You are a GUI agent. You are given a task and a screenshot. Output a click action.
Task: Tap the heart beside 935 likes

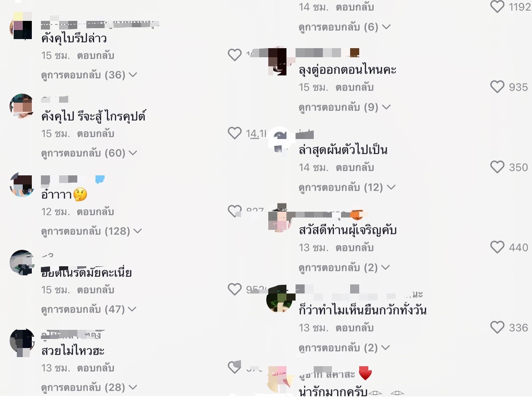pyautogui.click(x=497, y=87)
